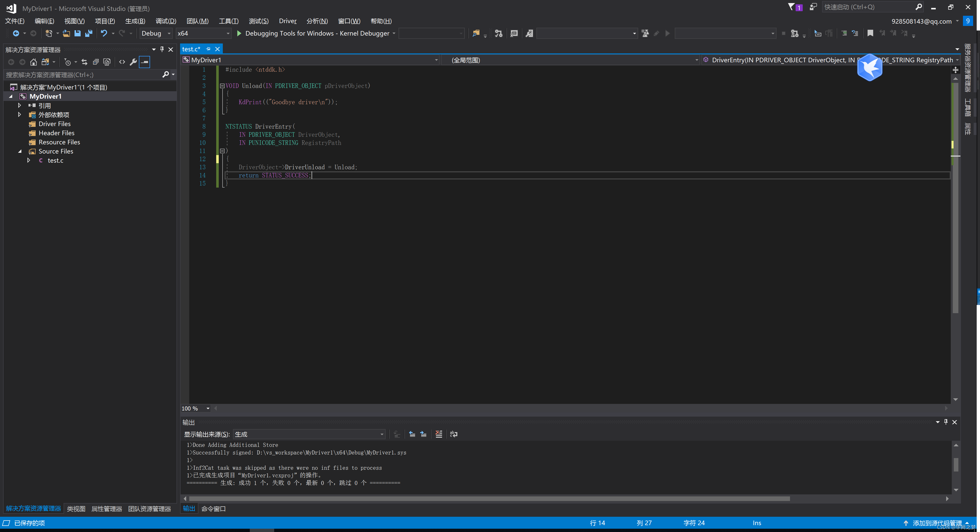Expand the Driver Files tree node
This screenshot has width=980, height=532.
(20, 124)
